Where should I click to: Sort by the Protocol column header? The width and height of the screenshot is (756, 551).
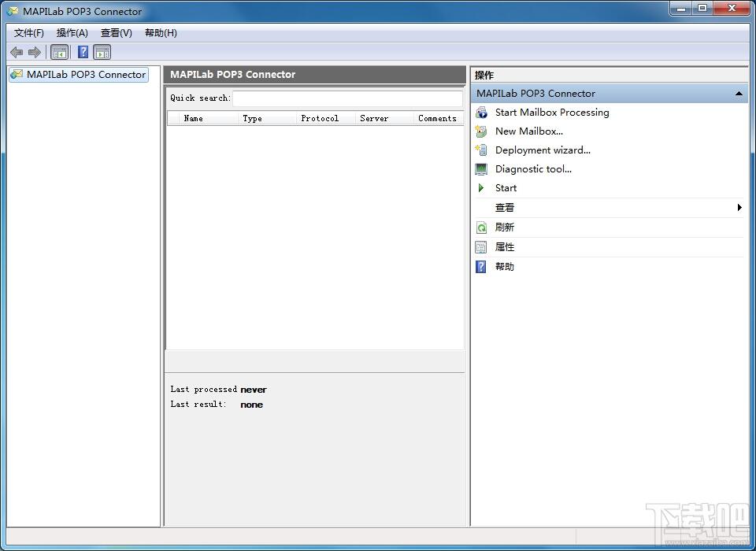click(x=326, y=118)
